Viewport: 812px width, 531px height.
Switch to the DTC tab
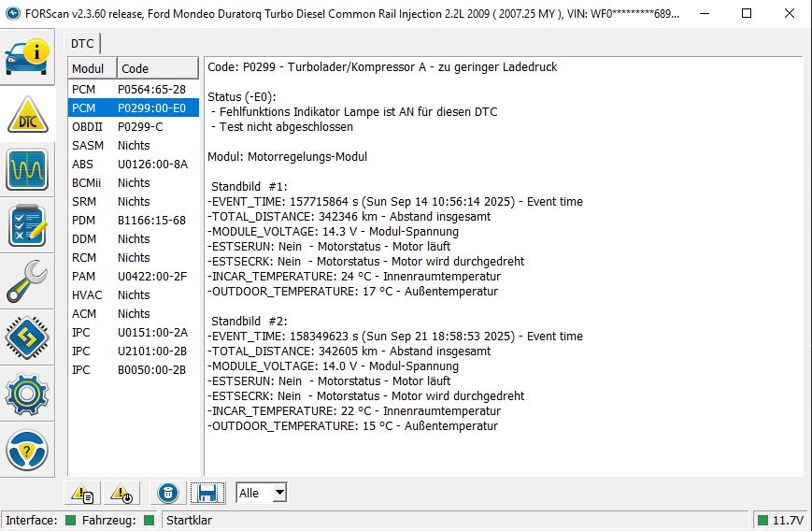(x=83, y=43)
